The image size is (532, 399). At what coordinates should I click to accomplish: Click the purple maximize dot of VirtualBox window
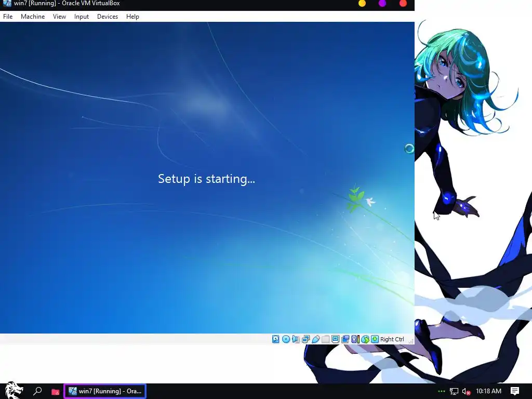pyautogui.click(x=382, y=4)
